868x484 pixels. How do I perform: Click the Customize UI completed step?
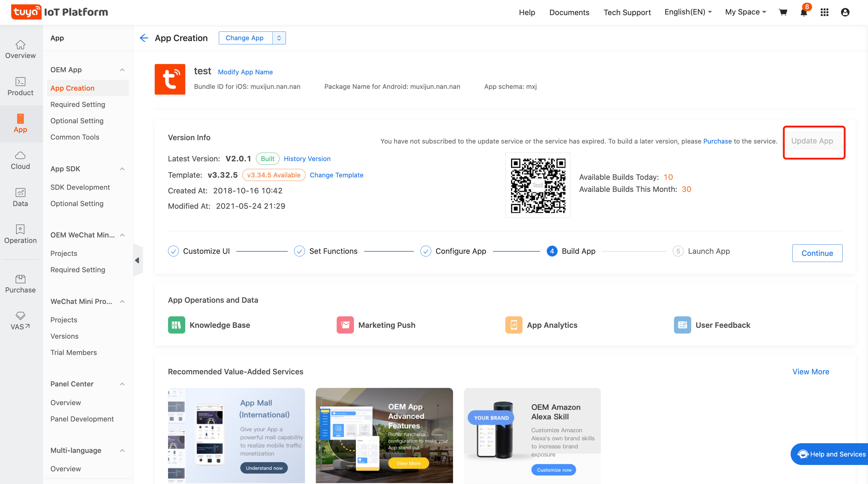point(199,251)
